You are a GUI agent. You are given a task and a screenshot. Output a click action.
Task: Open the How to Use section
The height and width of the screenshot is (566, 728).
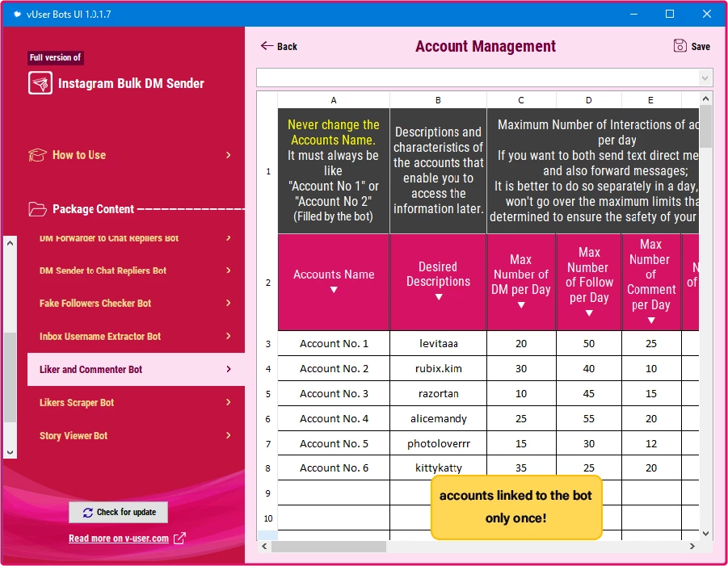point(130,155)
